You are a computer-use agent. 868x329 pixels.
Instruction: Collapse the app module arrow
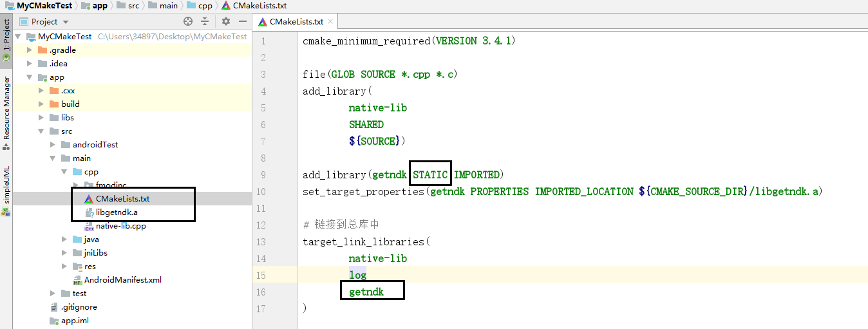(x=30, y=77)
